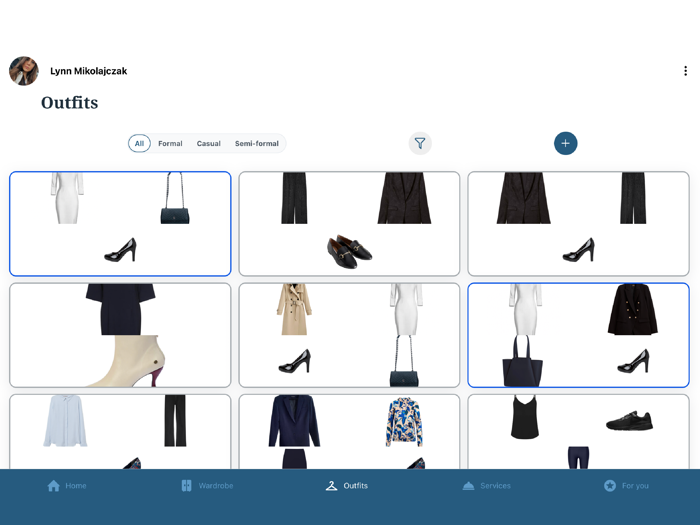Open outfit with black trousers, blazer and loafers

click(x=349, y=224)
